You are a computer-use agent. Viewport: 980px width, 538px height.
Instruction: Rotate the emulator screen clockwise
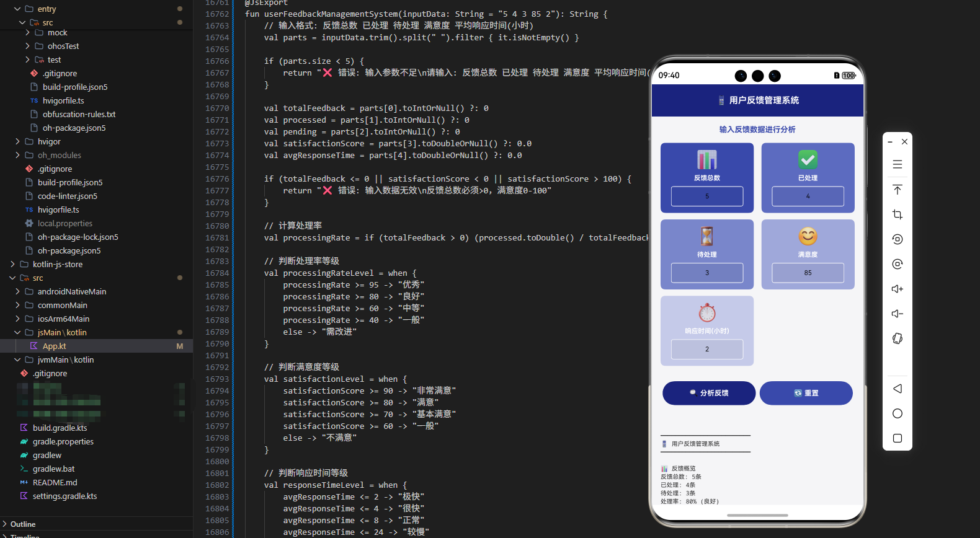tap(897, 264)
